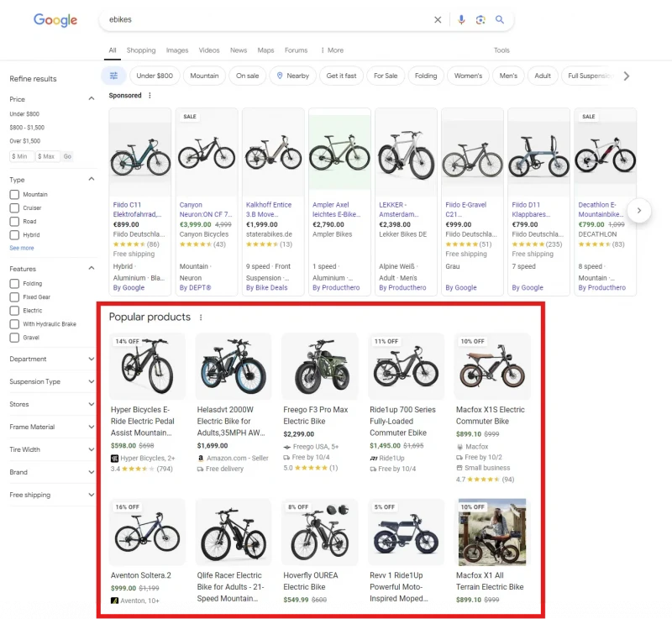Viewport: 672px width, 619px height.
Task: Check the Gravel feature checkbox
Action: (14, 338)
